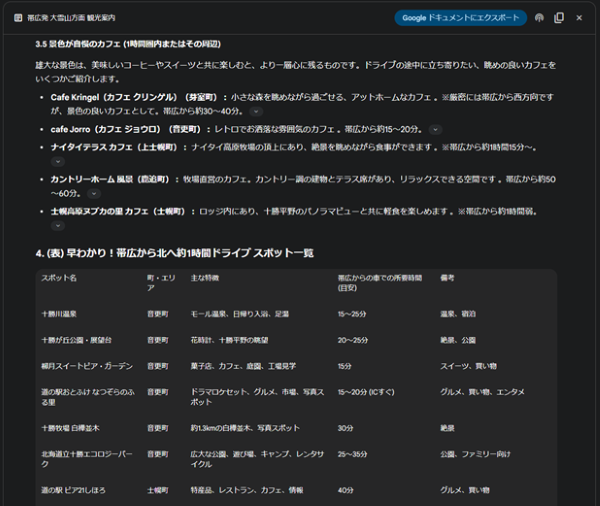This screenshot has width=600, height=506.
Task: Click the 士幌町 cell in the ピア21しほろ row
Action: [158, 490]
